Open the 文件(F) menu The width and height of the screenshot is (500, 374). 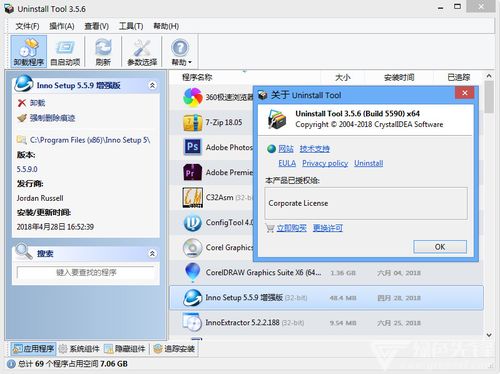click(x=27, y=26)
